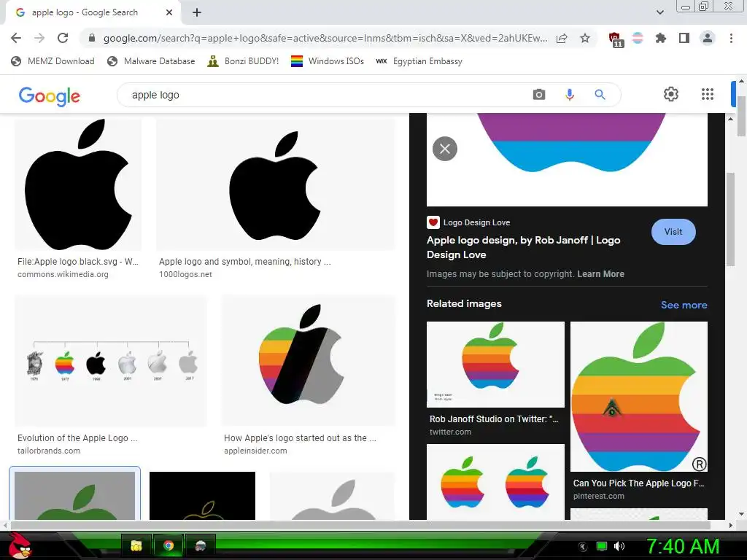Open the Learn More copyright link
This screenshot has width=747, height=560.
tap(601, 274)
